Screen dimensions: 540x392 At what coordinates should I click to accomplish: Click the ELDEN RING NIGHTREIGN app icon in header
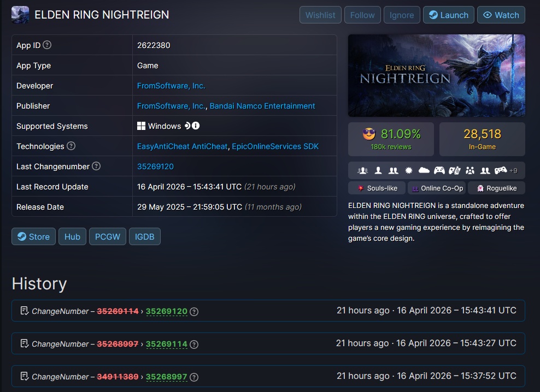20,15
